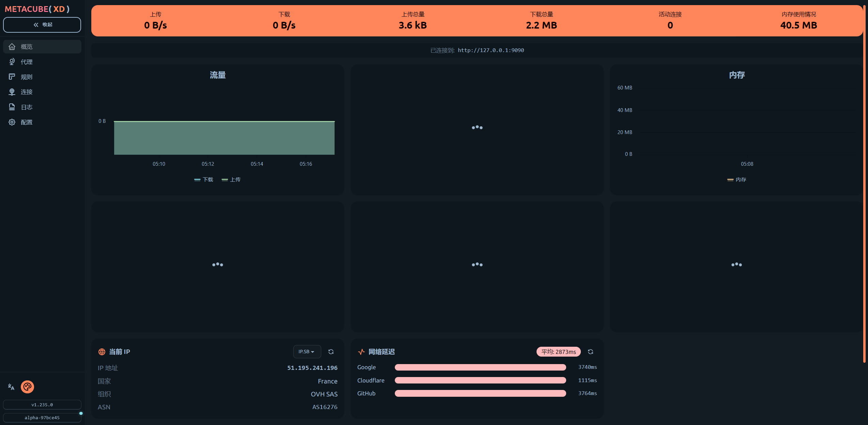The image size is (868, 425).
Task: Expand the IP.SB provider dropdown
Action: tap(307, 352)
